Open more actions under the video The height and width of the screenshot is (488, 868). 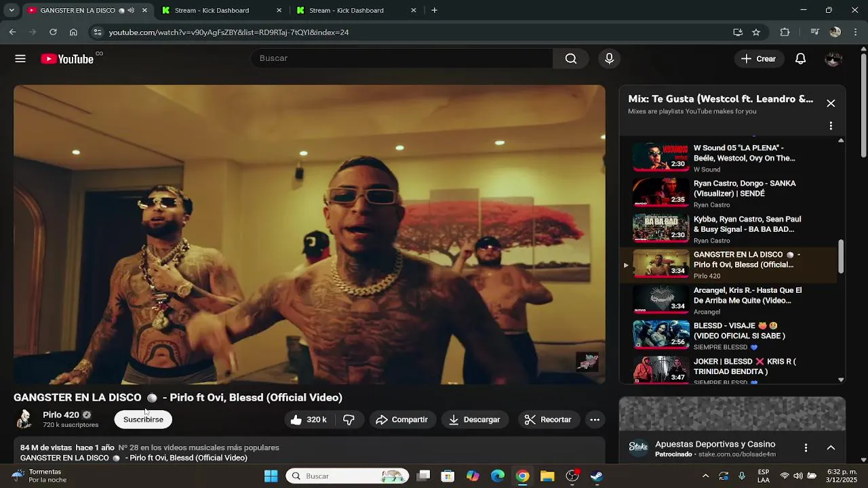coord(595,420)
